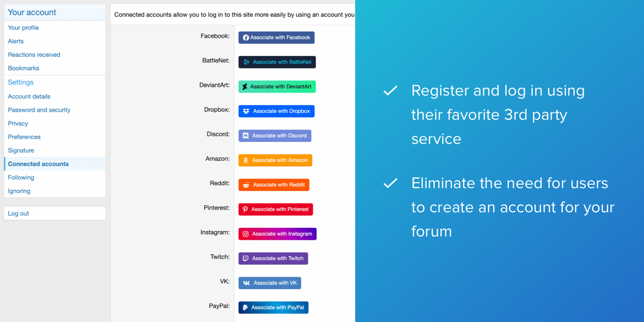Screen dimensions: 644x322
Task: Go to Alerts in the sidebar
Action: [16, 41]
